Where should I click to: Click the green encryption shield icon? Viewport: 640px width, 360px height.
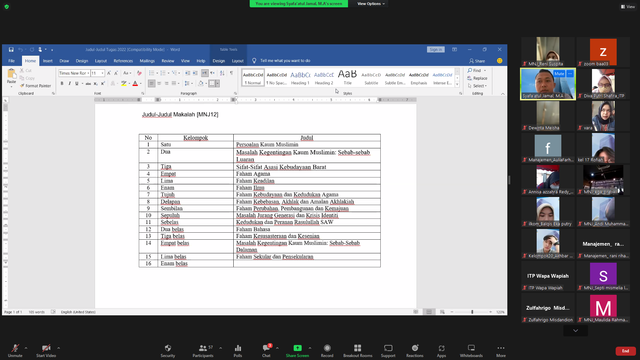click(x=7, y=7)
